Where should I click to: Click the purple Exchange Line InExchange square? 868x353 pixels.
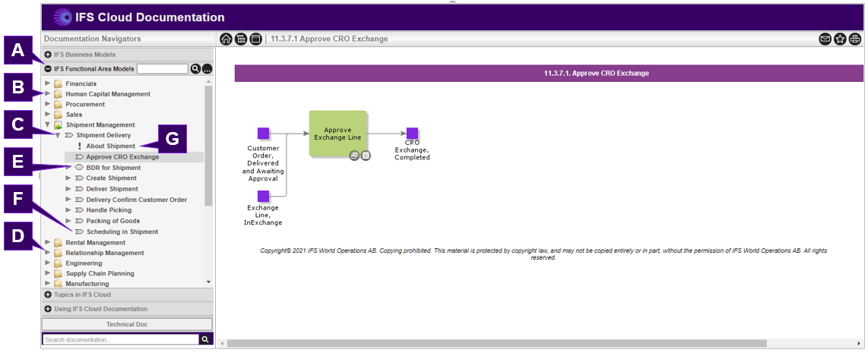264,196
